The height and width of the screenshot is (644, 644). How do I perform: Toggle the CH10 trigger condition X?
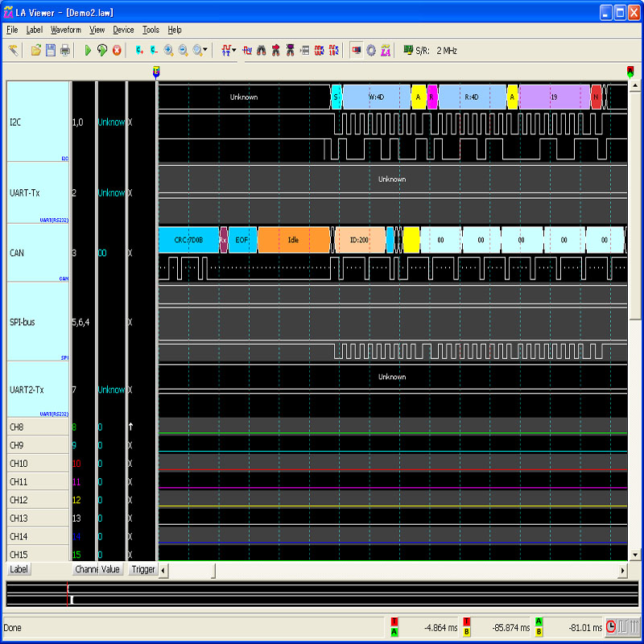130,464
